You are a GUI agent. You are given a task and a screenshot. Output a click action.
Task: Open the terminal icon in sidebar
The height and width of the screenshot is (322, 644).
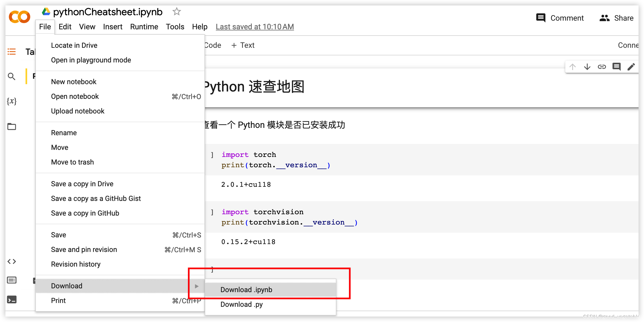[12, 300]
